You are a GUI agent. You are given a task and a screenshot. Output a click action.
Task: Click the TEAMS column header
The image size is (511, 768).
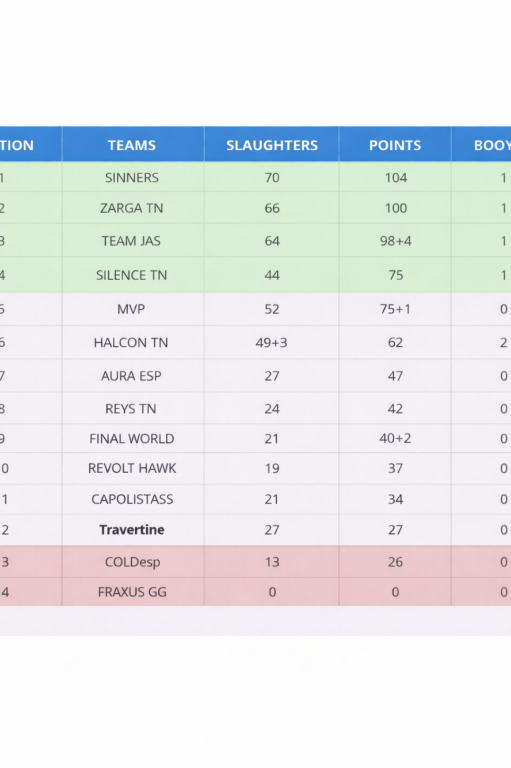click(x=133, y=144)
